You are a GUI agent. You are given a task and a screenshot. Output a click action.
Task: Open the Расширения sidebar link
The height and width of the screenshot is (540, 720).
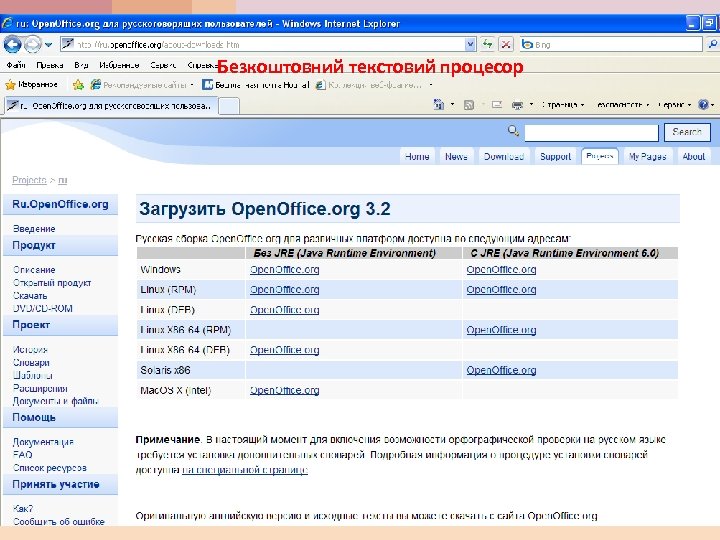(40, 388)
